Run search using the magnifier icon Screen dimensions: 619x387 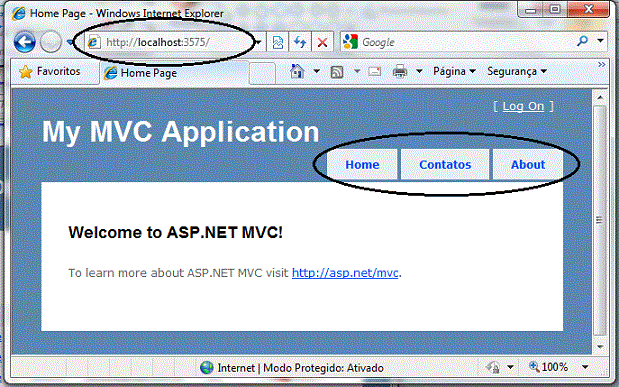coord(582,41)
